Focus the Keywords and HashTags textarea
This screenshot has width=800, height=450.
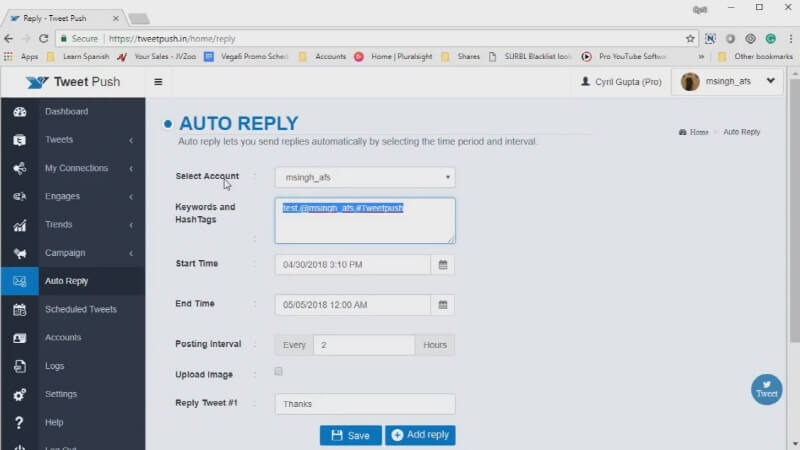coord(365,221)
